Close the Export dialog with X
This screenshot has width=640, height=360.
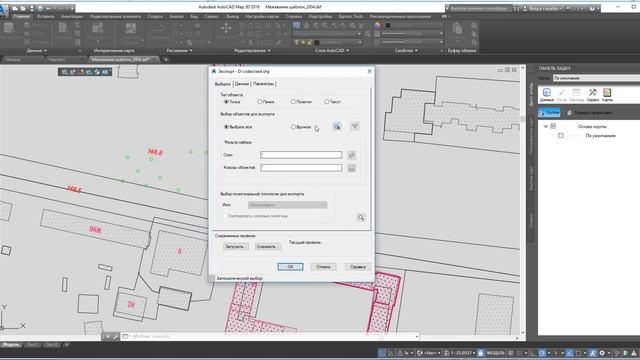(369, 71)
